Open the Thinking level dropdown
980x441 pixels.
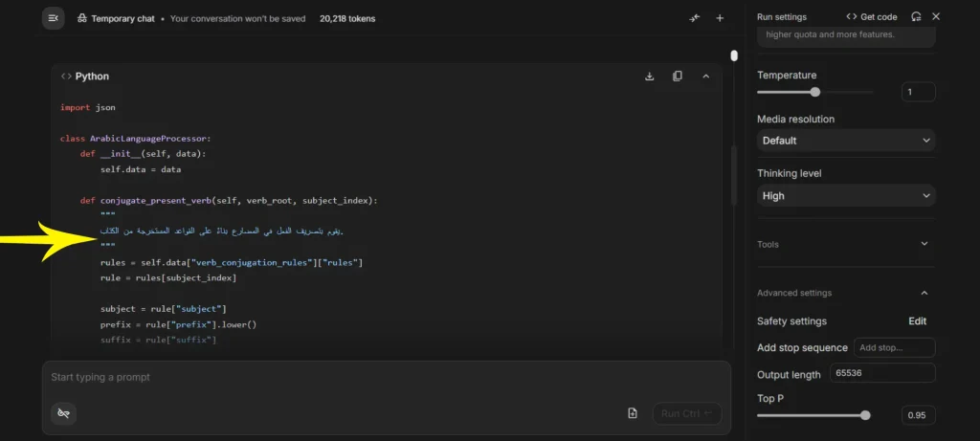click(x=846, y=195)
